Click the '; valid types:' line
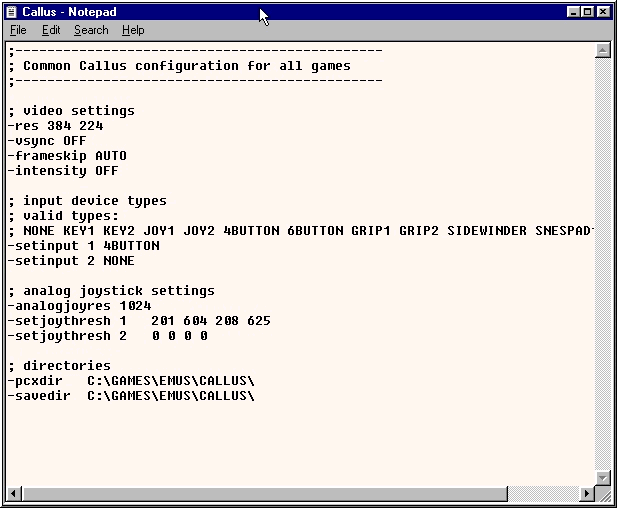This screenshot has width=617, height=508. [63, 216]
